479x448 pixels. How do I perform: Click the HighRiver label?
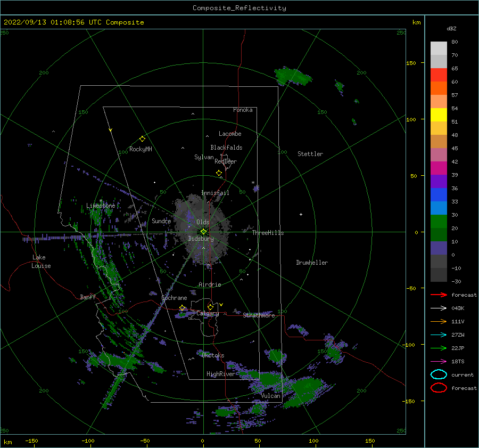pos(221,374)
